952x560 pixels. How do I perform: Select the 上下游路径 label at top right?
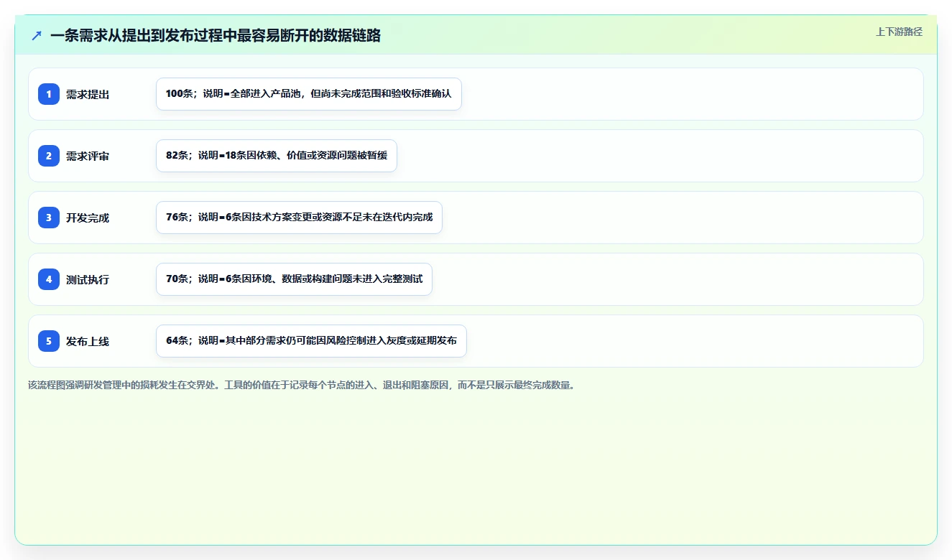pyautogui.click(x=899, y=32)
